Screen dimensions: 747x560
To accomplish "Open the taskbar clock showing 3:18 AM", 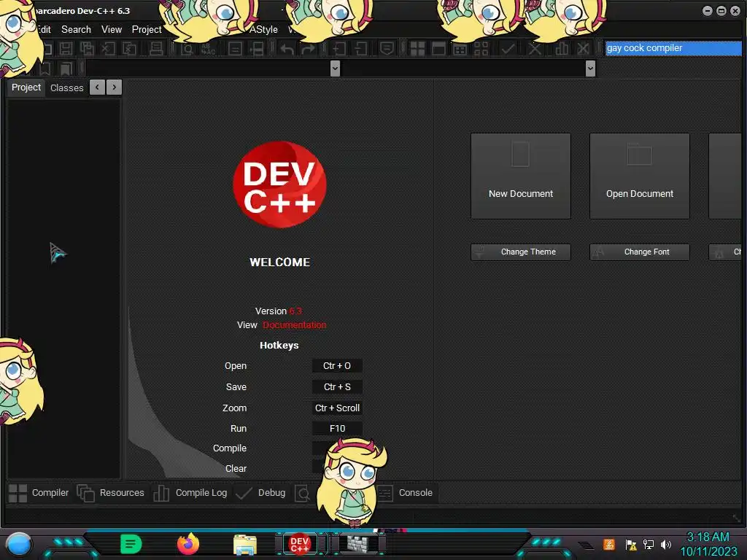I will point(708,544).
